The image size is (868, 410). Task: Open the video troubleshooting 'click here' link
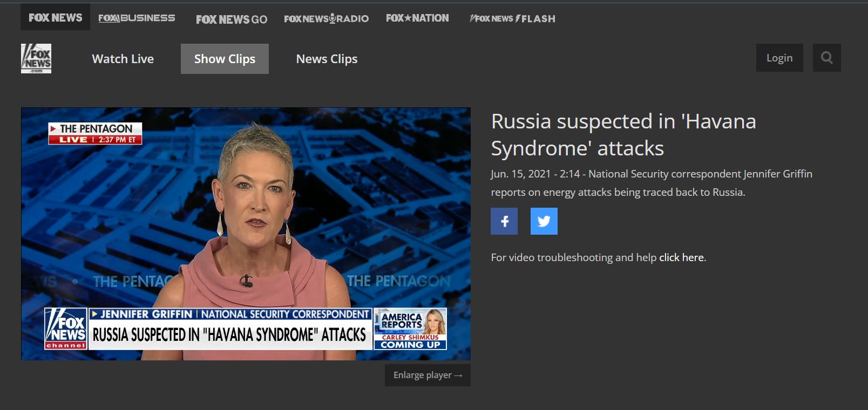[681, 257]
